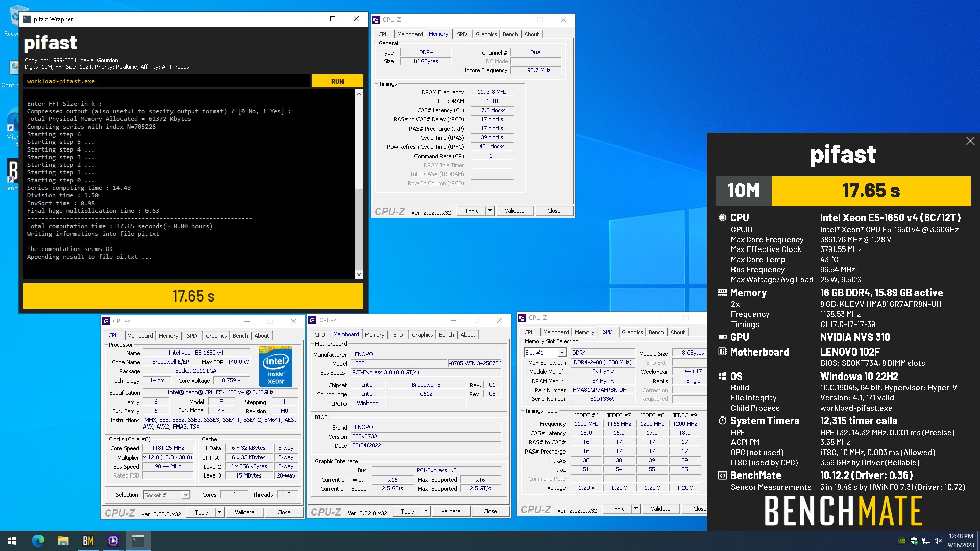Expand Tools dropdown arrow in CPU-Z Memory window
980x551 pixels.
click(x=490, y=211)
